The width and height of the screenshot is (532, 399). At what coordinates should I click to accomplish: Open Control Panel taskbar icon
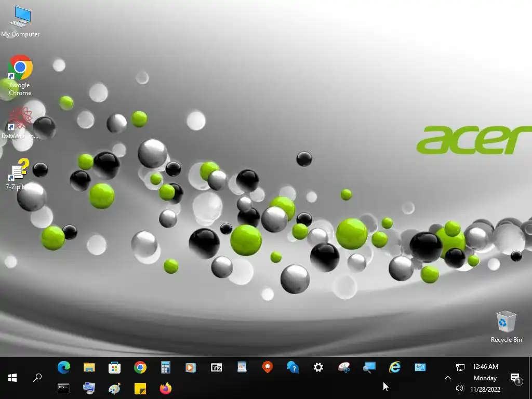pyautogui.click(x=420, y=367)
